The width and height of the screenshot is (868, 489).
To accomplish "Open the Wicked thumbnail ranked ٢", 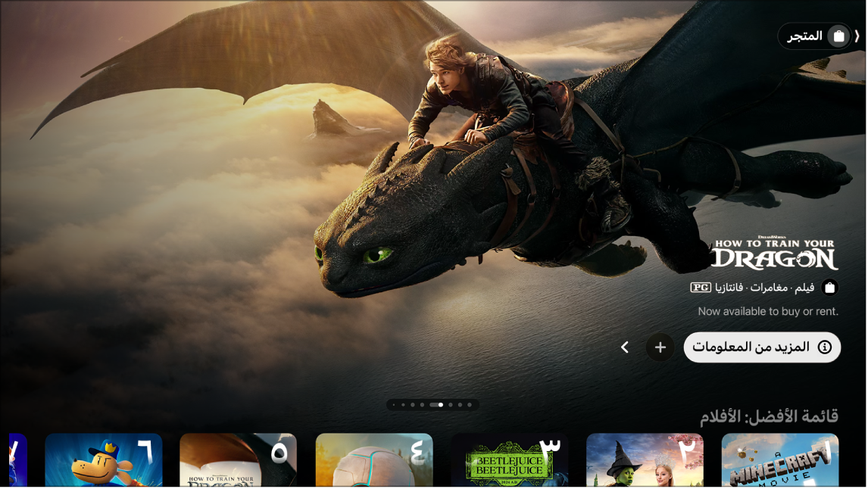I will (645, 460).
